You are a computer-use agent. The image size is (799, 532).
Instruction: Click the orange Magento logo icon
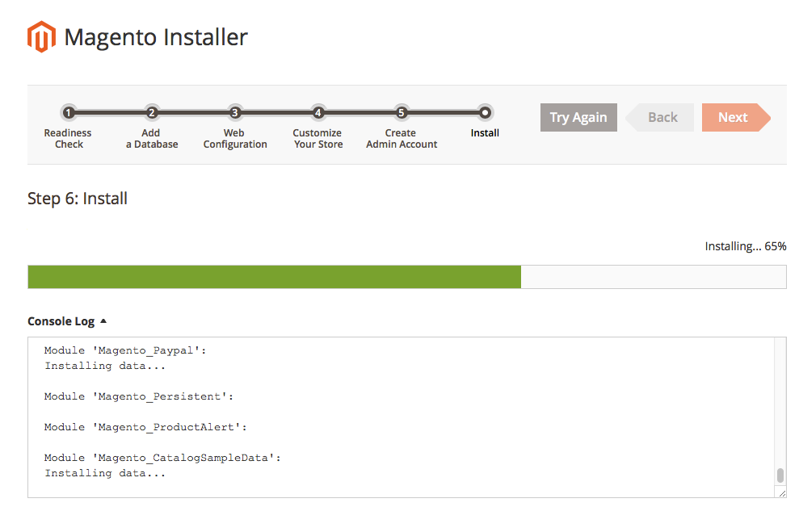[x=41, y=37]
